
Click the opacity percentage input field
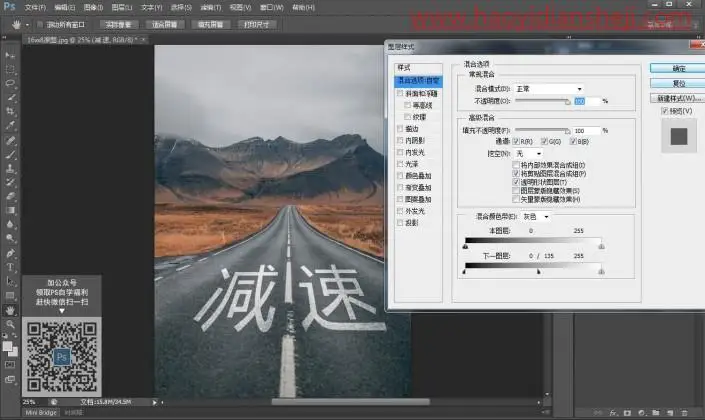coord(587,101)
